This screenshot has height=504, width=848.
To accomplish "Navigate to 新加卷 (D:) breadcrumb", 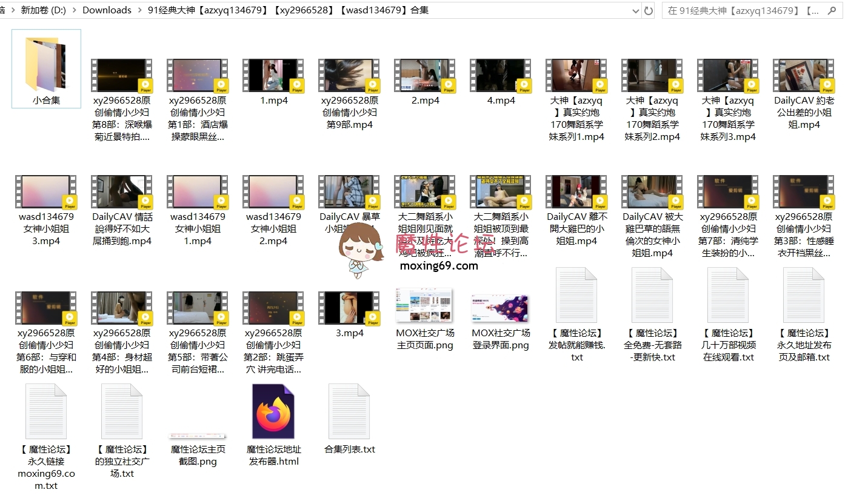I will pyautogui.click(x=44, y=10).
